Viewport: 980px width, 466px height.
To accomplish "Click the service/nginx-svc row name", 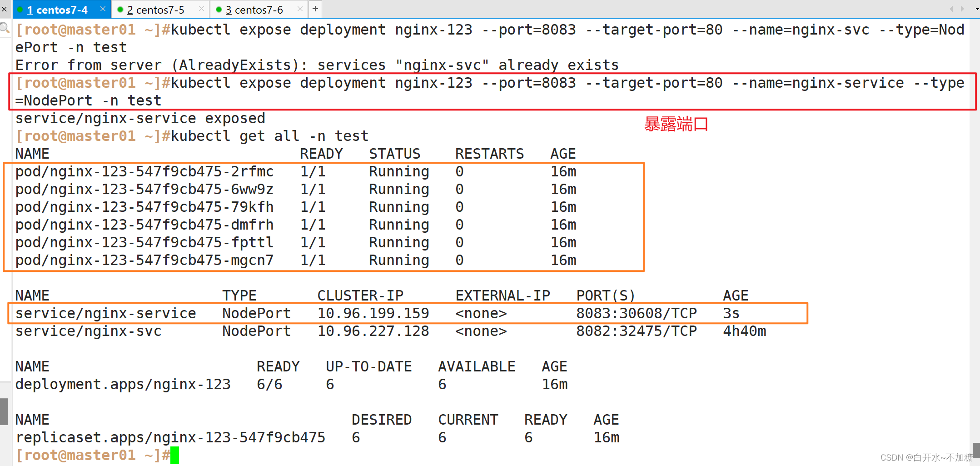I will tap(89, 331).
